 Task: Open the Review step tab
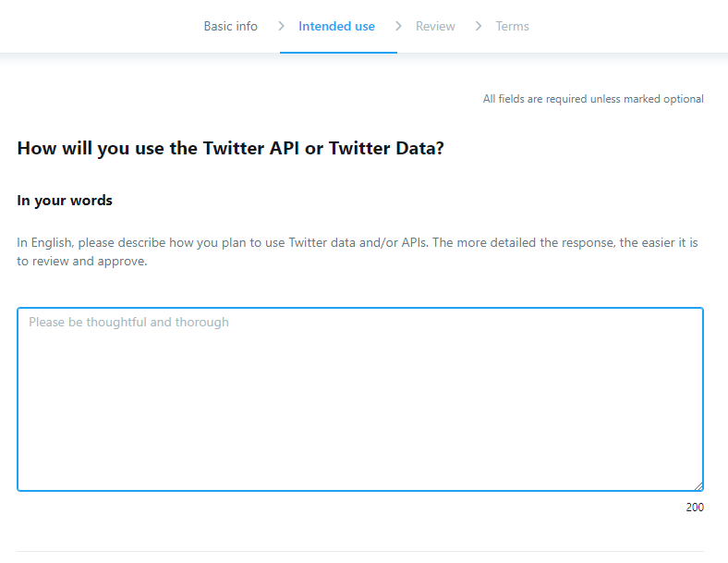[x=435, y=26]
